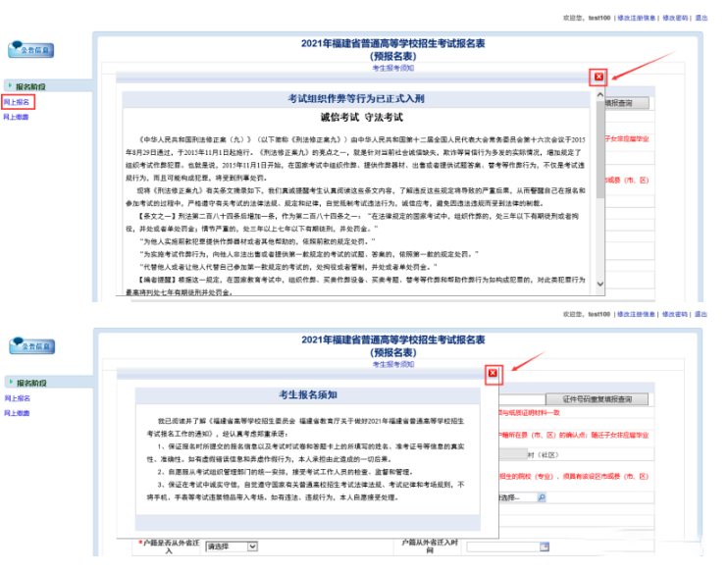Click 退出 link above 诚信考试 dialog page

tap(702, 18)
